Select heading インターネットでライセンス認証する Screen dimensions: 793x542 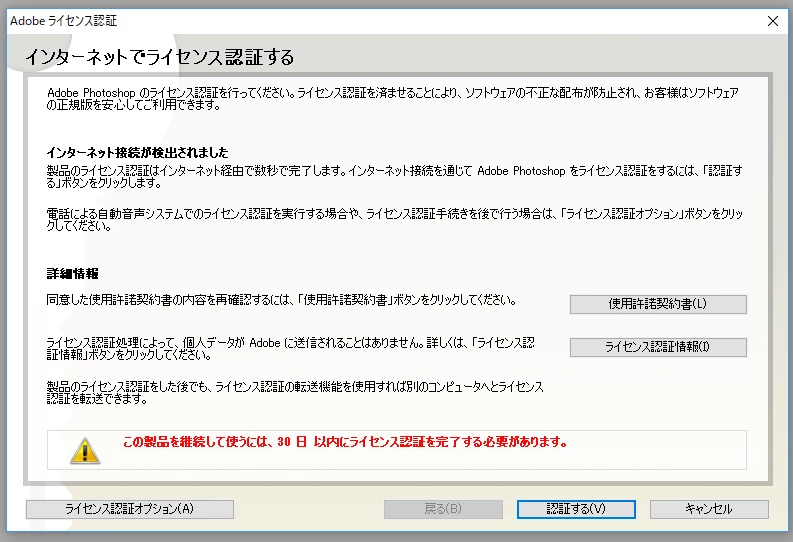click(x=160, y=57)
